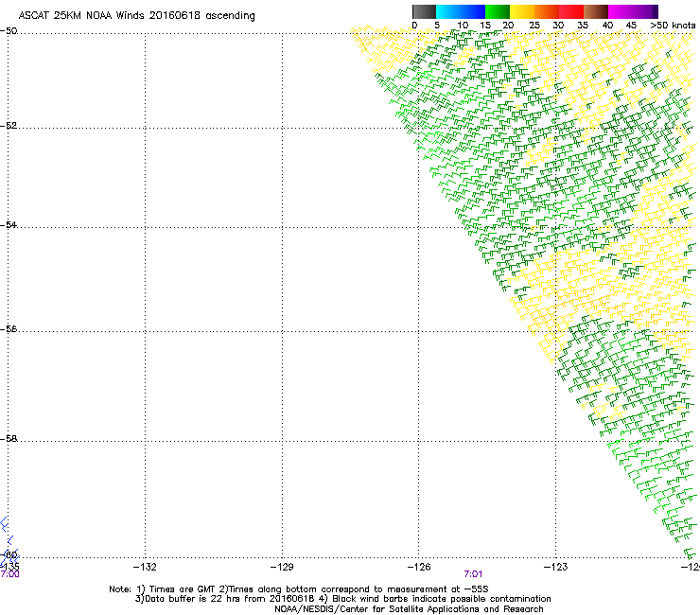Click the '25' knots legend label
The width and height of the screenshot is (700, 615).
[x=534, y=26]
